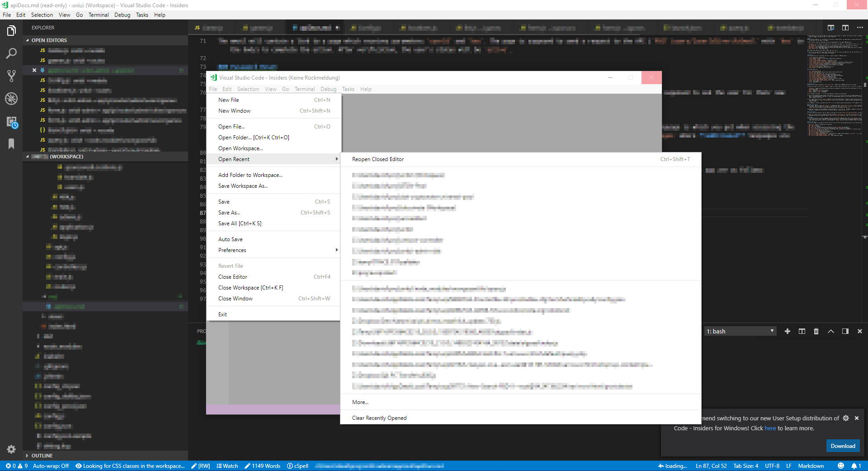Open the '1: bash' terminal dropdown
This screenshot has width=868, height=471.
click(741, 331)
